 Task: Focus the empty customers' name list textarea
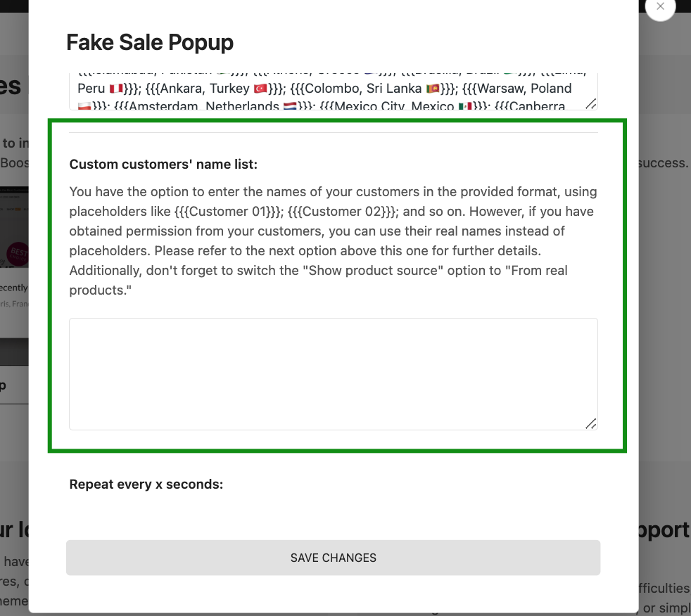(333, 374)
